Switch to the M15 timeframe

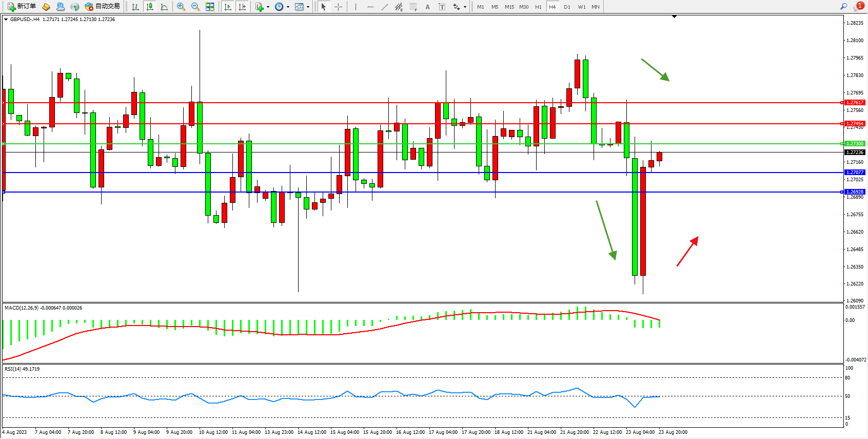(x=509, y=7)
